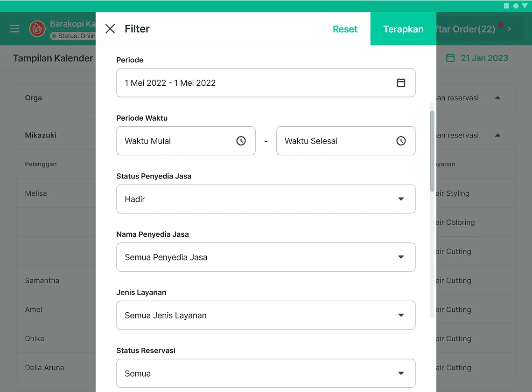Click the Periode date range field

[252, 83]
